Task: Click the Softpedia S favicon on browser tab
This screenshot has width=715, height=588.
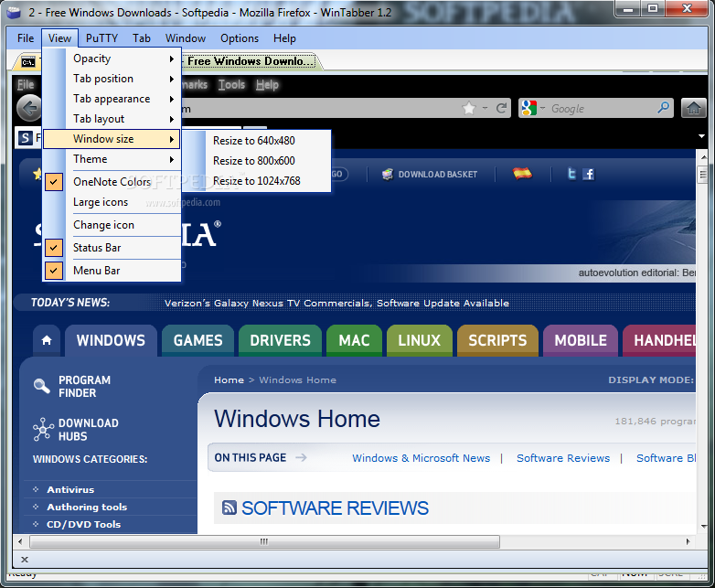Action: click(x=25, y=138)
